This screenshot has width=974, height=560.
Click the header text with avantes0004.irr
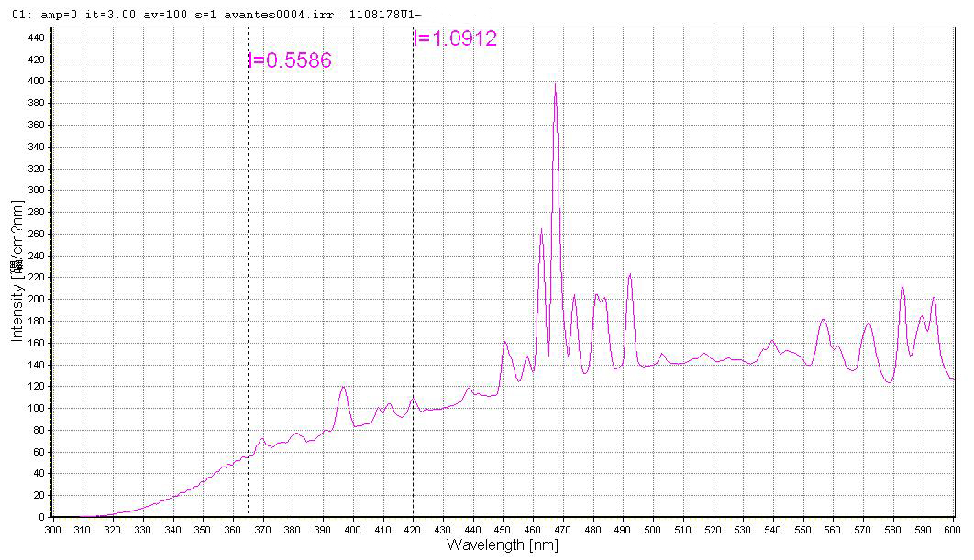click(x=216, y=15)
